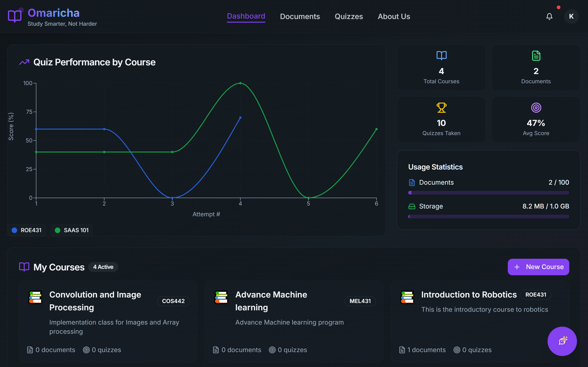Toggle the ROE431 chart legend series
The height and width of the screenshot is (367, 588).
[x=27, y=230]
